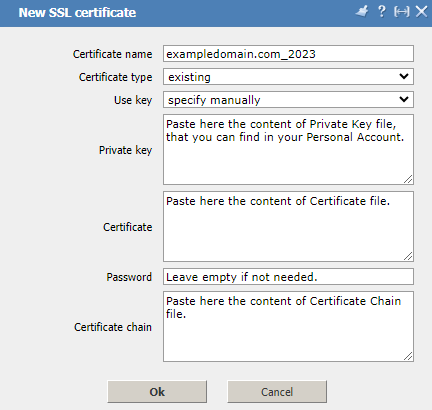432x410 pixels.
Task: Click the Use key label
Action: 133,100
